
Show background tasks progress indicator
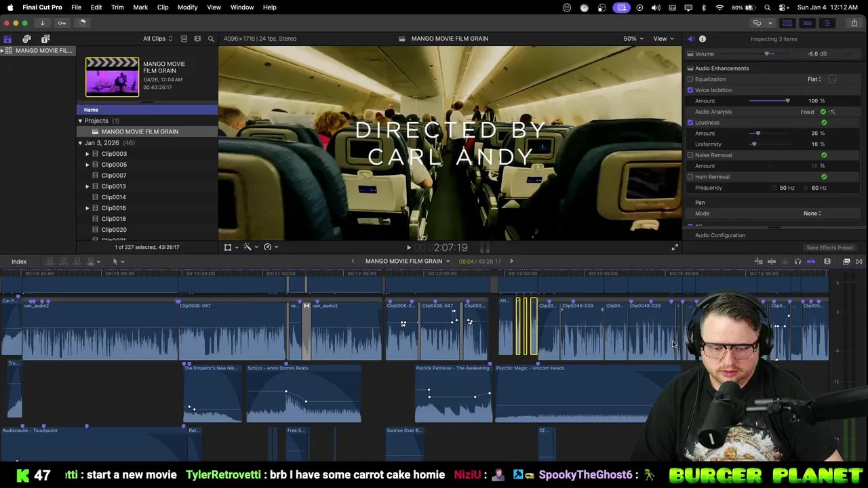click(x=83, y=22)
